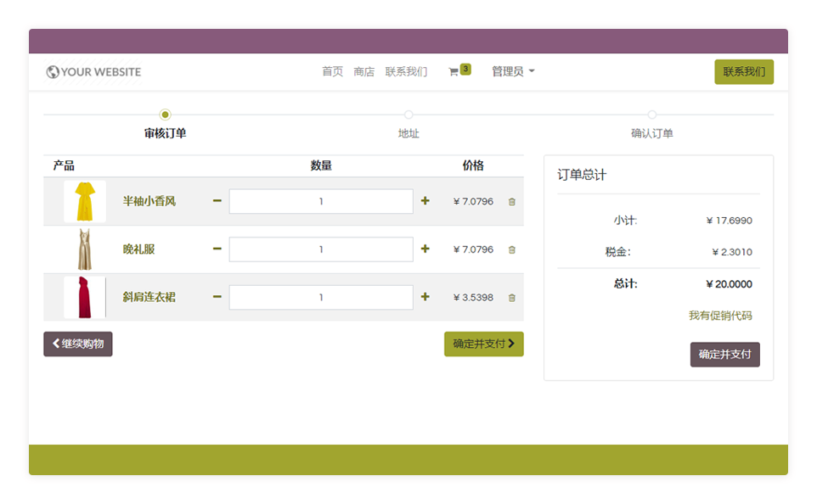Click the YOUR WEBSITE globe logo

[x=93, y=72]
